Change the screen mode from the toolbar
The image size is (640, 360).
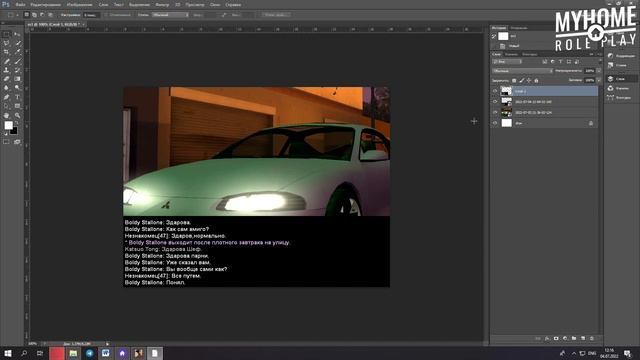coord(17,142)
